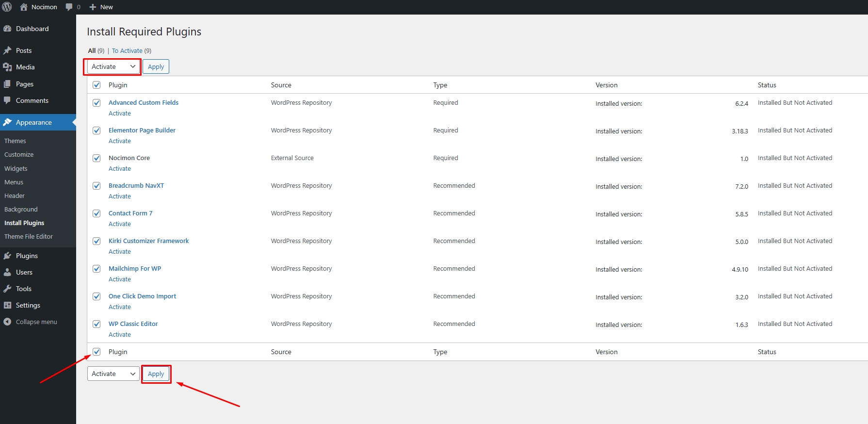Screen dimensions: 868x424
Task: Open the Breadcrumb NavXT plugin link
Action: [136, 185]
